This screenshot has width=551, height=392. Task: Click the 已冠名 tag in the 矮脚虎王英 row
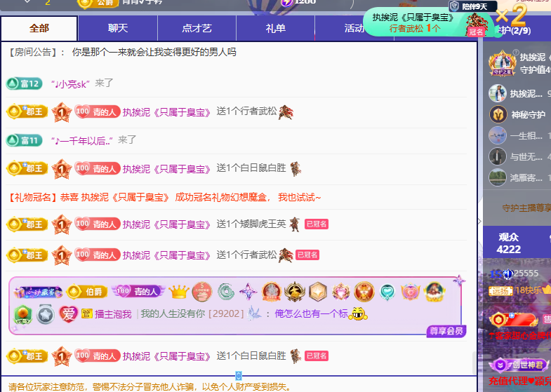tap(317, 224)
